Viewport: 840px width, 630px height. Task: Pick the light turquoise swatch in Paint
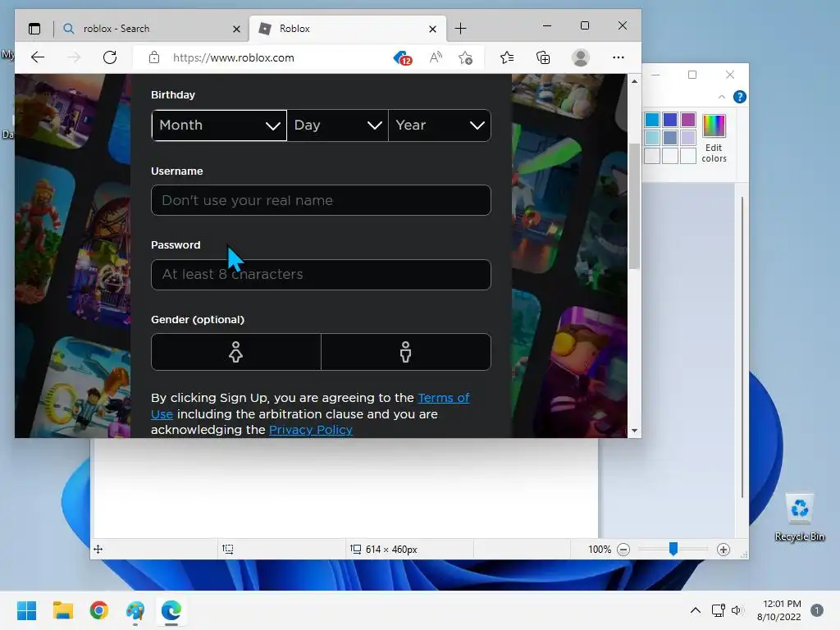pos(652,138)
